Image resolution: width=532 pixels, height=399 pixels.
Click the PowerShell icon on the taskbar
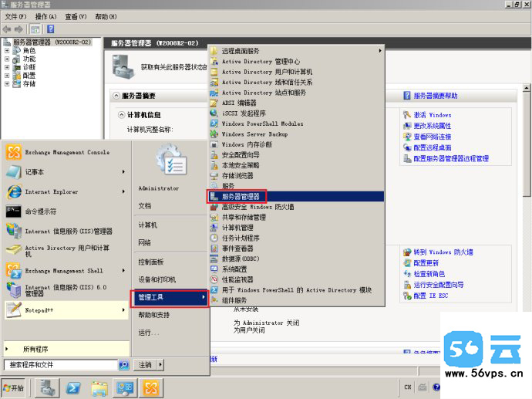pyautogui.click(x=74, y=387)
